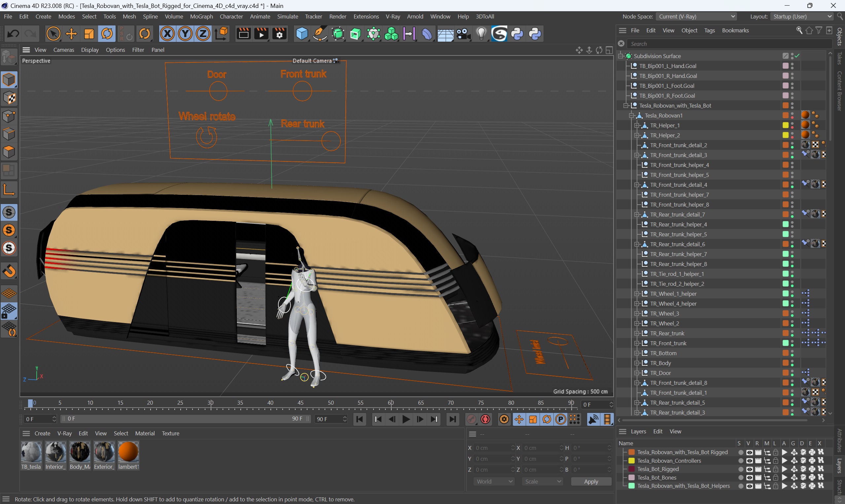Click the Record Active Objects button

(471, 420)
